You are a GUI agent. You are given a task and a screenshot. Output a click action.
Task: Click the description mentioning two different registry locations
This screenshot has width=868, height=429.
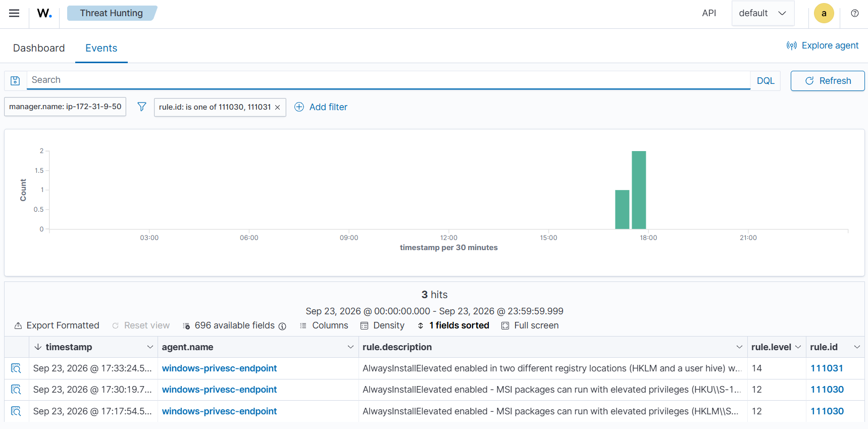click(552, 368)
